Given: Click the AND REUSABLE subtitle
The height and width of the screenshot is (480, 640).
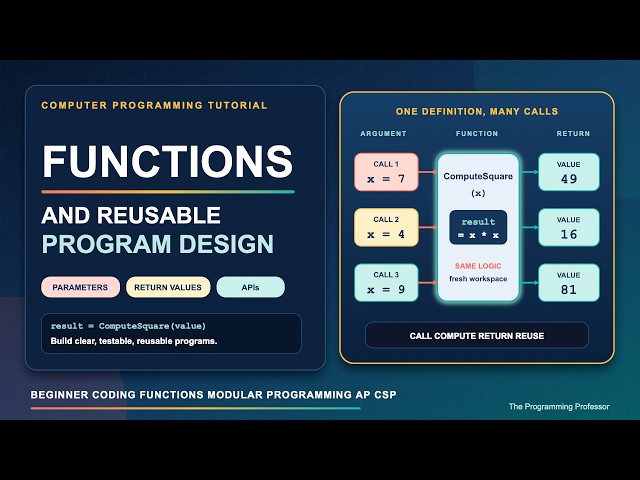Looking at the screenshot, I should click(x=131, y=215).
